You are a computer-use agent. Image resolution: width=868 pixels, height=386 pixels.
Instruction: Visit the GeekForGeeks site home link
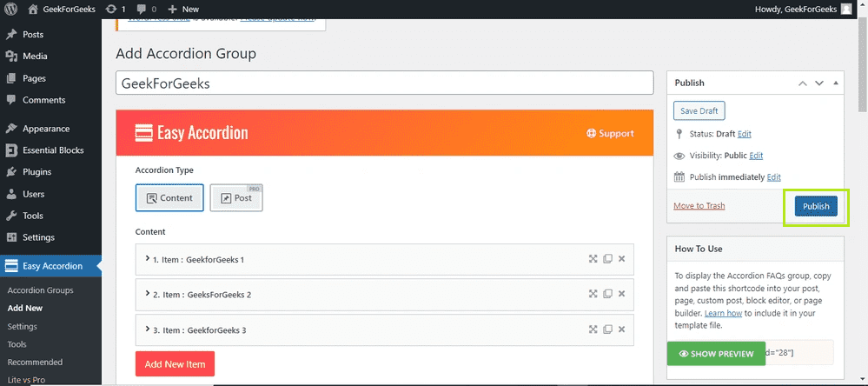[x=61, y=9]
